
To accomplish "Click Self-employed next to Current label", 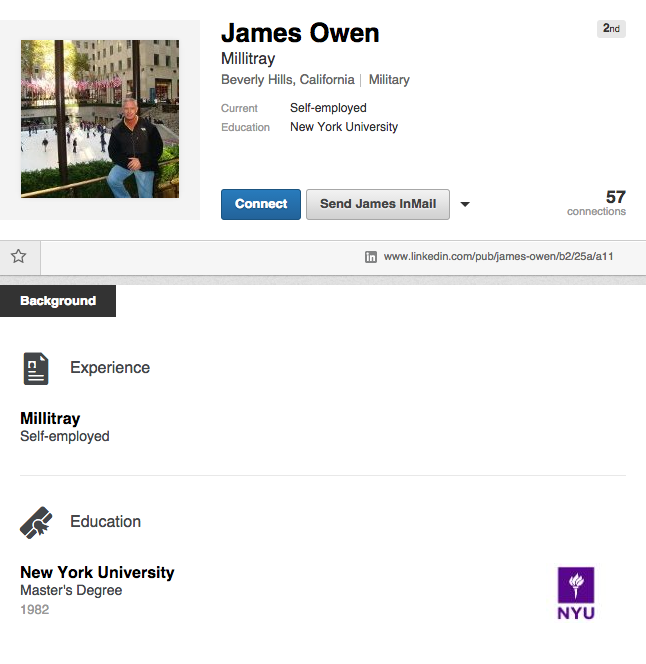I will click(328, 108).
